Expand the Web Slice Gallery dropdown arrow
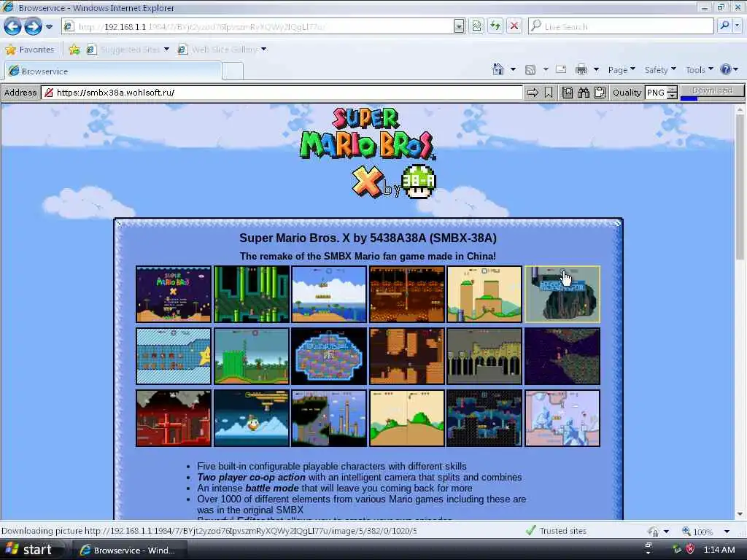The height and width of the screenshot is (560, 747). [x=264, y=50]
